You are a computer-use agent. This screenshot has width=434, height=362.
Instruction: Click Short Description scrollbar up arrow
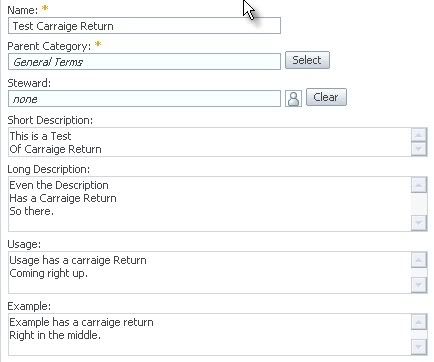pyautogui.click(x=419, y=135)
